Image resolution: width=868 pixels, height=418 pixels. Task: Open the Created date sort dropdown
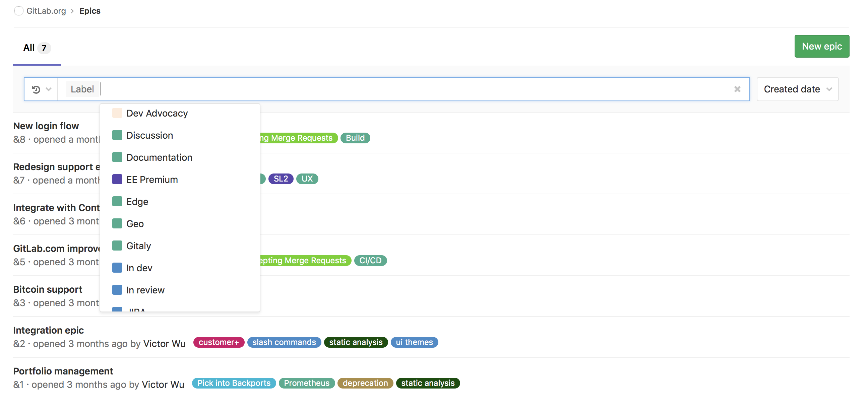pos(798,88)
